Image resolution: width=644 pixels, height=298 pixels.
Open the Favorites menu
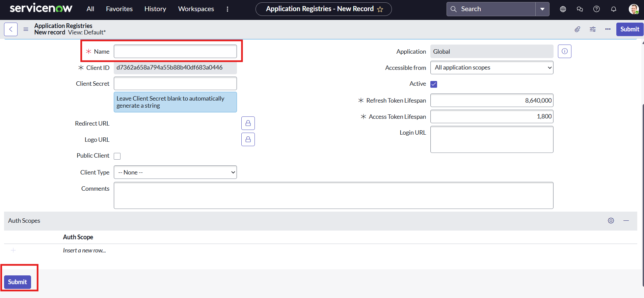click(x=119, y=9)
